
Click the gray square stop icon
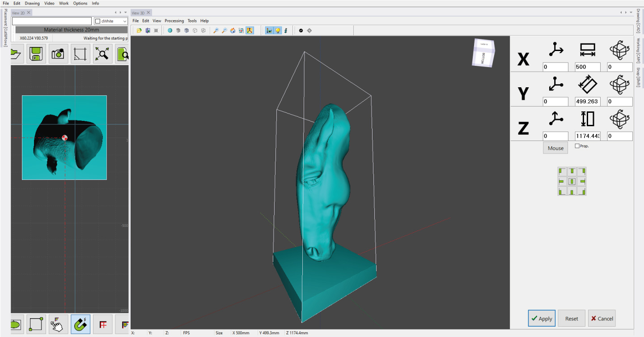156,30
